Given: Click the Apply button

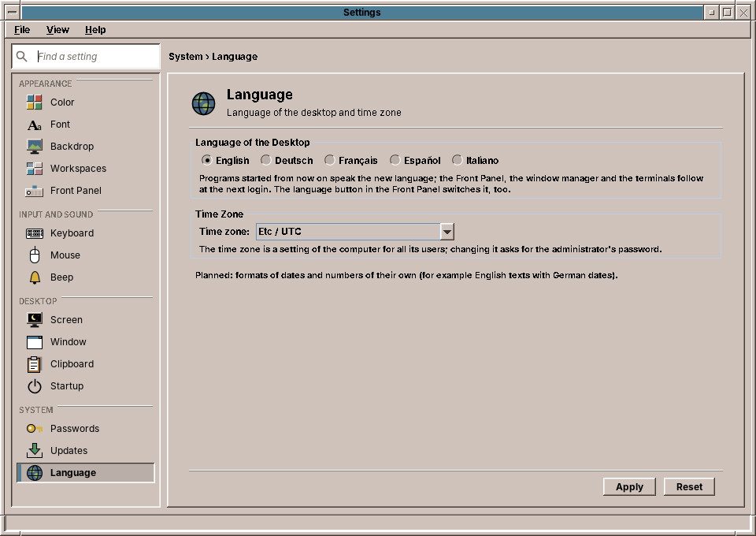Looking at the screenshot, I should pyautogui.click(x=629, y=487).
